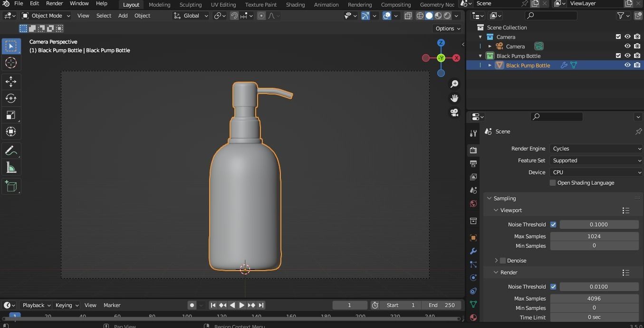This screenshot has height=328, width=644.
Task: Choose the Add Cube tool
Action: tap(11, 187)
